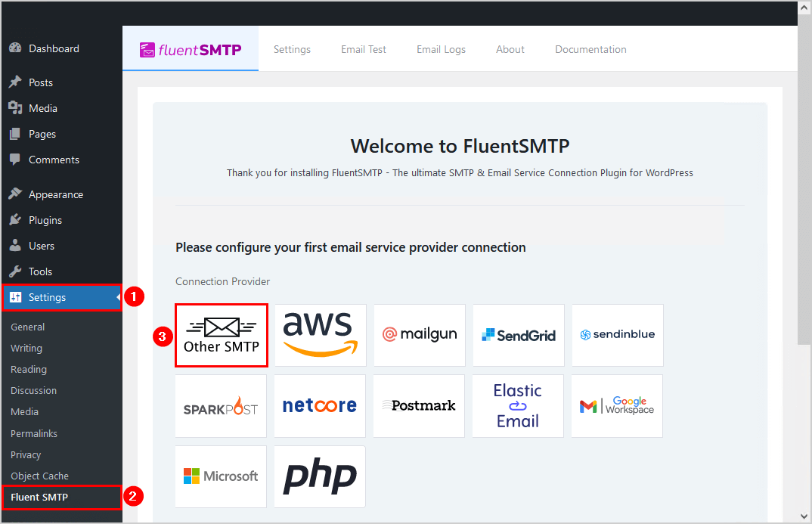Select the Mailgun provider tile
Image resolution: width=812 pixels, height=524 pixels.
tap(420, 336)
